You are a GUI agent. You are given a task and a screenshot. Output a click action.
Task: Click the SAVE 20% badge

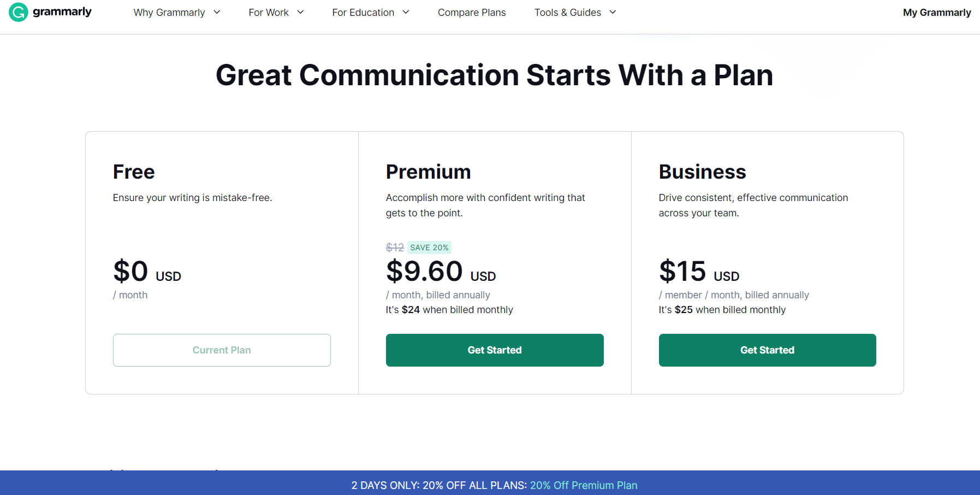click(x=429, y=247)
